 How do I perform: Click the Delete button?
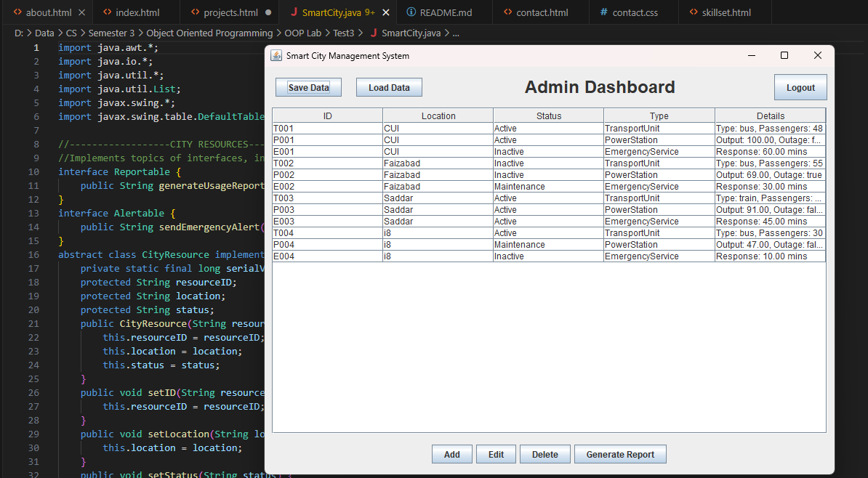[545, 454]
